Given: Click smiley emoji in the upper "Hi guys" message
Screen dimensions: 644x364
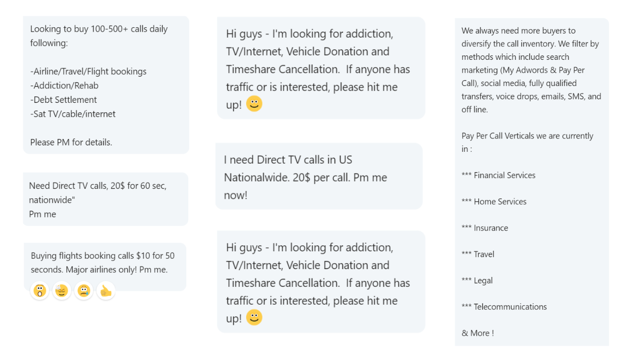Looking at the screenshot, I should (x=254, y=104).
